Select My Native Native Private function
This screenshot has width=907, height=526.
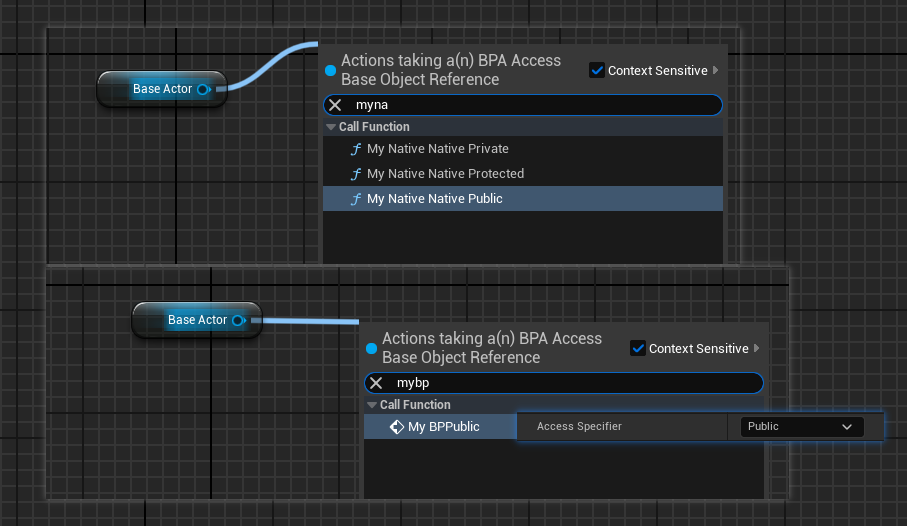coord(437,149)
